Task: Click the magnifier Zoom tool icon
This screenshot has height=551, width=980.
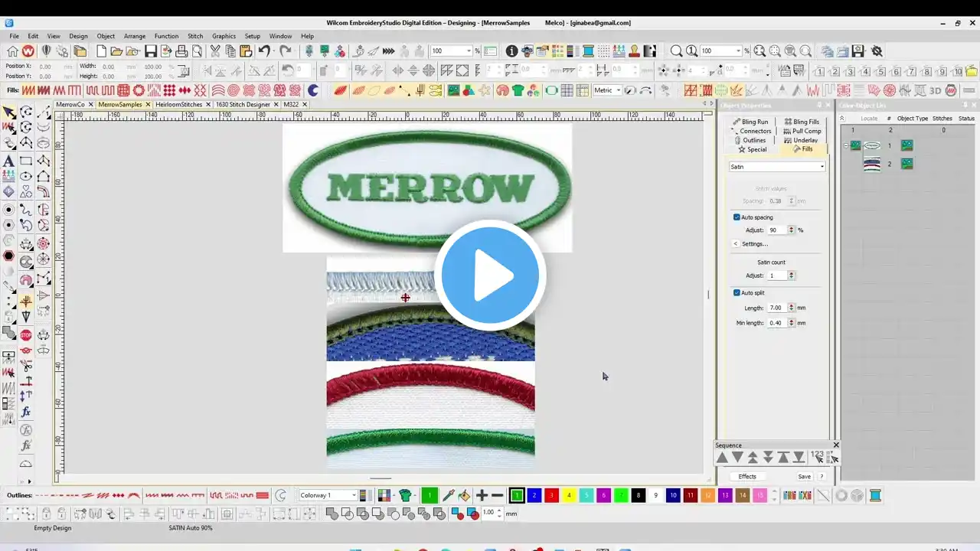Action: 676,51
